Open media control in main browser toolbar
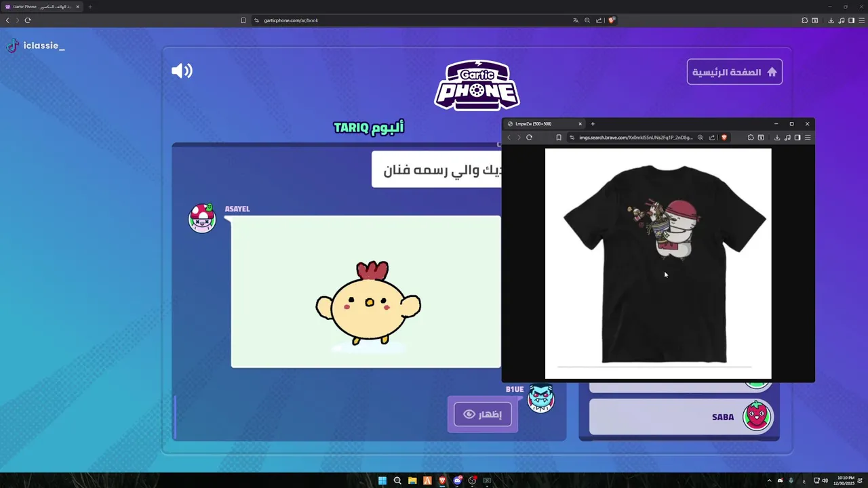Image resolution: width=868 pixels, height=488 pixels. [x=842, y=20]
